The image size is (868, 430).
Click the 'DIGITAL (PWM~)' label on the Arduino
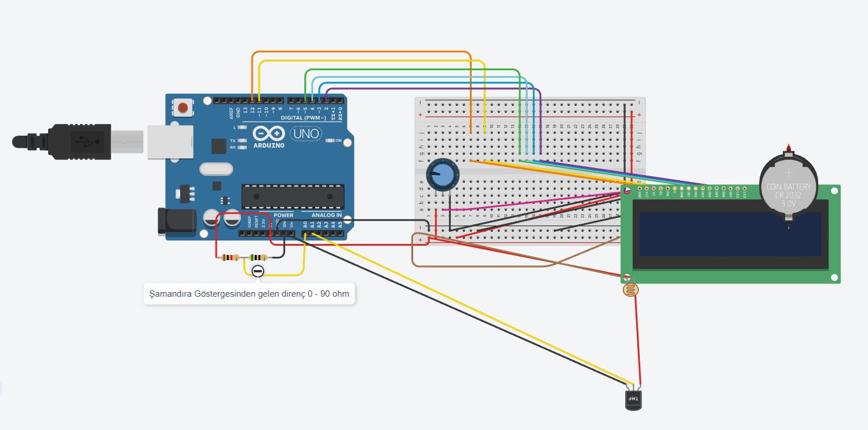click(302, 118)
